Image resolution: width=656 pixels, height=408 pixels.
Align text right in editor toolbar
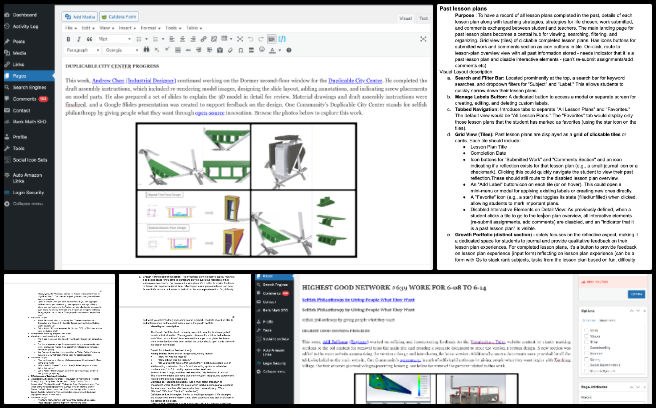pos(193,39)
